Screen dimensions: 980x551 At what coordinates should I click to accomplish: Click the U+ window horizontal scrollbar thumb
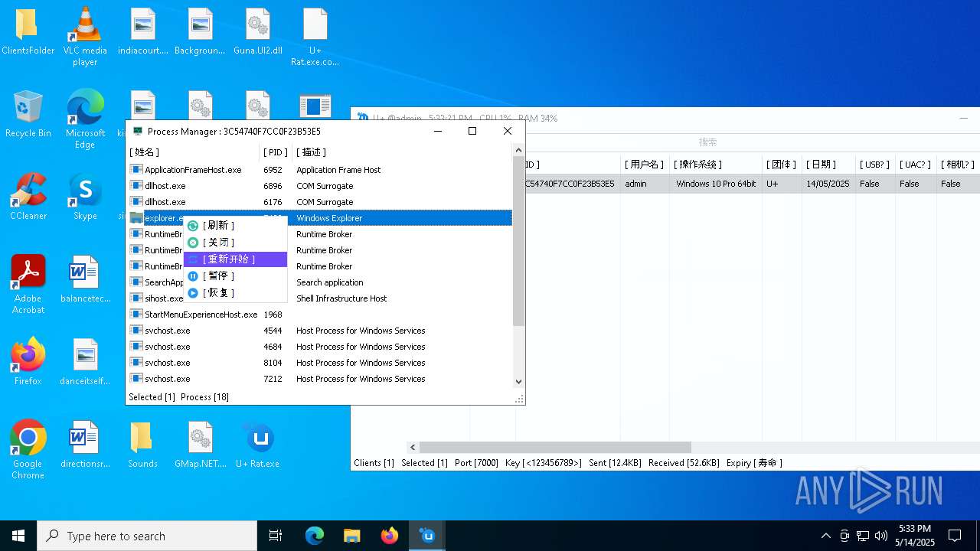555,447
